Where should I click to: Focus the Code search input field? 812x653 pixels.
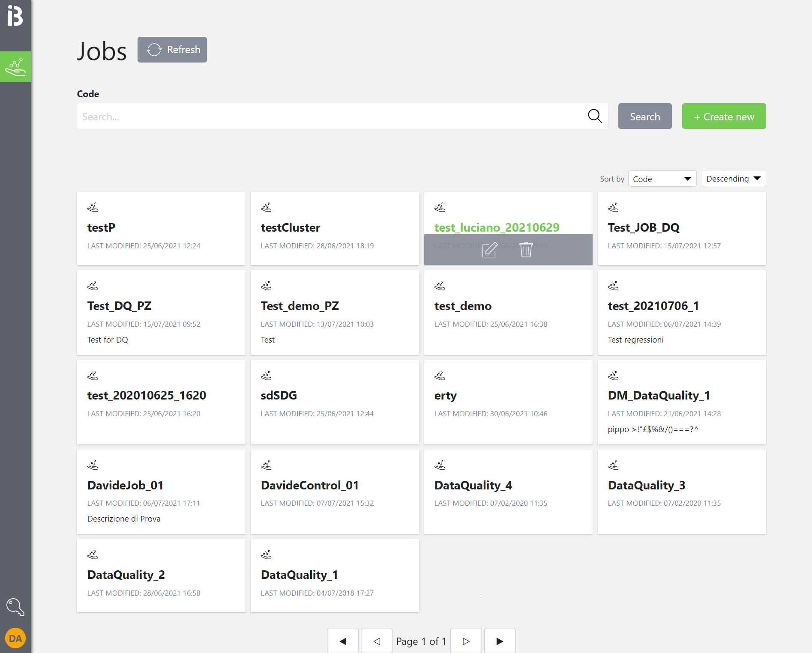click(x=330, y=116)
